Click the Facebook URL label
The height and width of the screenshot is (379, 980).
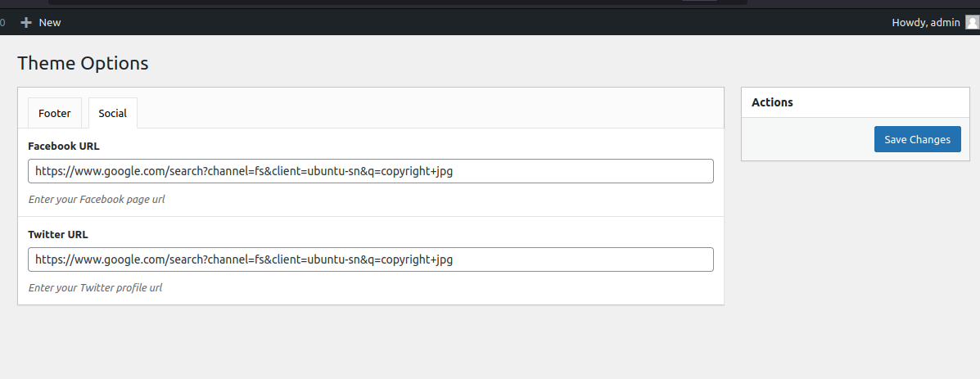pos(64,146)
